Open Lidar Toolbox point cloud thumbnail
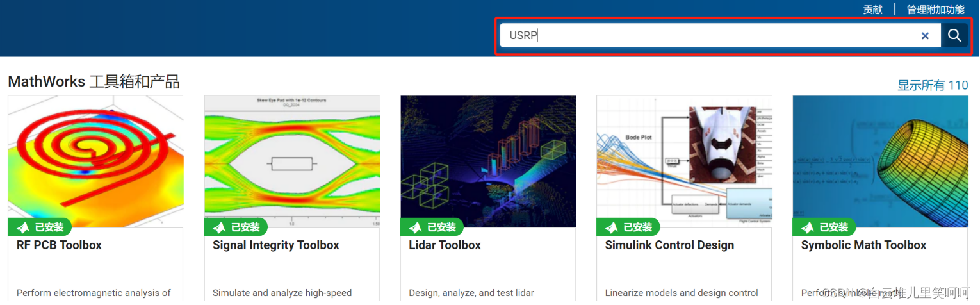This screenshot has width=980, height=305. coord(488,161)
